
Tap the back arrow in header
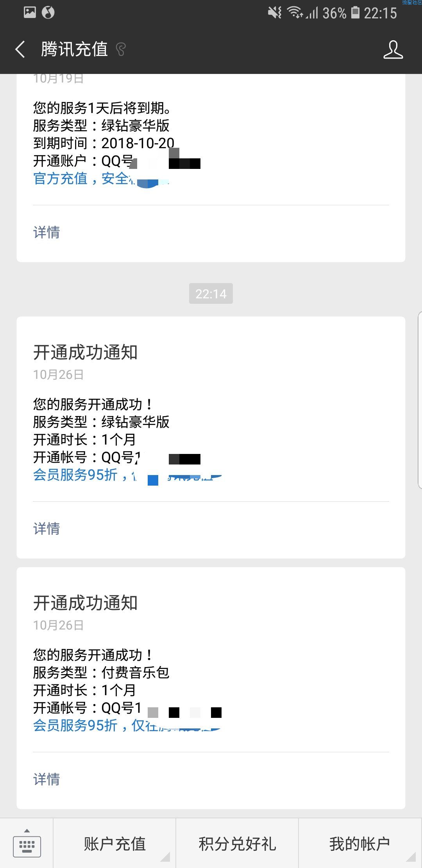click(x=20, y=50)
